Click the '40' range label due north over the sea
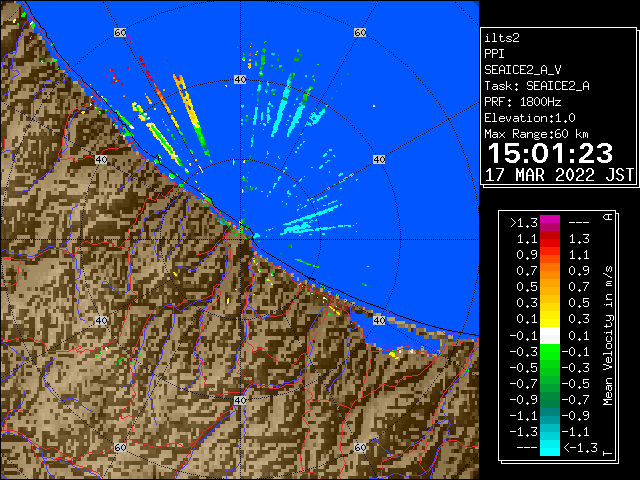Viewport: 640px width, 480px height. 240,80
